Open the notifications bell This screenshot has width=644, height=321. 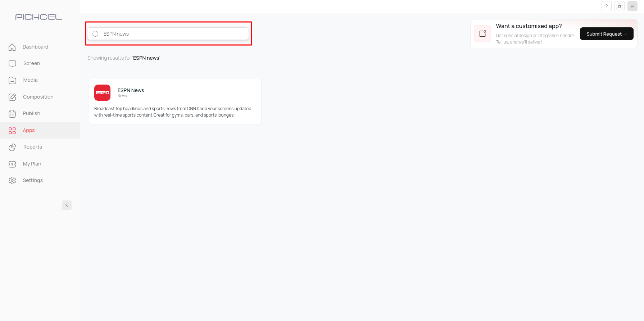[619, 6]
